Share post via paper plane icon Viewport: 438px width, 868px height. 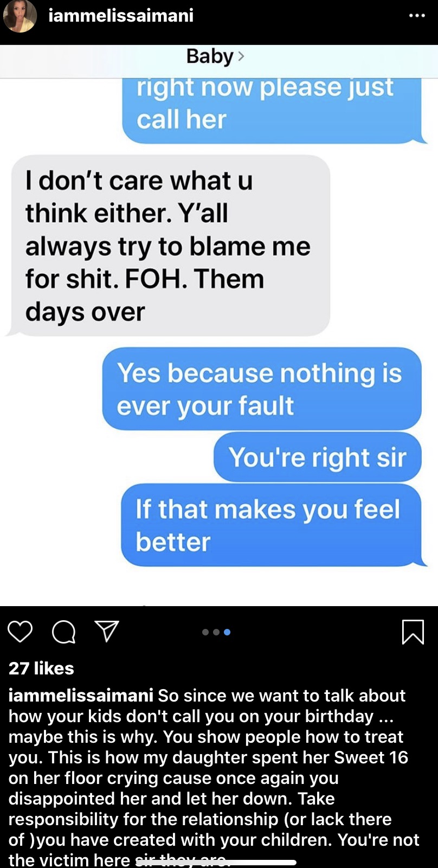(107, 631)
